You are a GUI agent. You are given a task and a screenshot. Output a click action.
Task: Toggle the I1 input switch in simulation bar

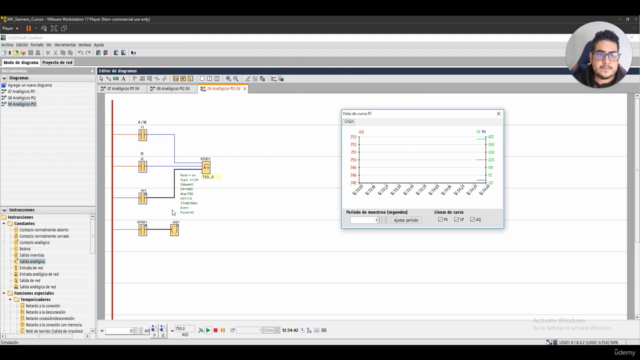(x=154, y=330)
